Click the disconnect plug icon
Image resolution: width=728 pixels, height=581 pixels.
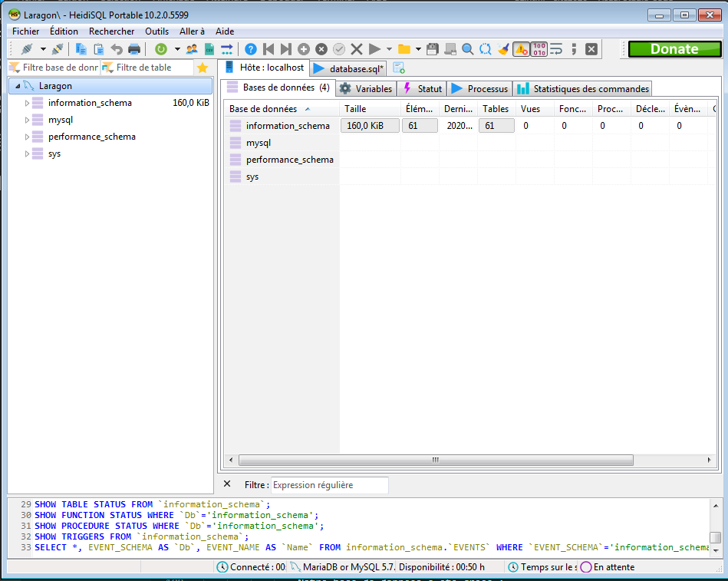(58, 49)
